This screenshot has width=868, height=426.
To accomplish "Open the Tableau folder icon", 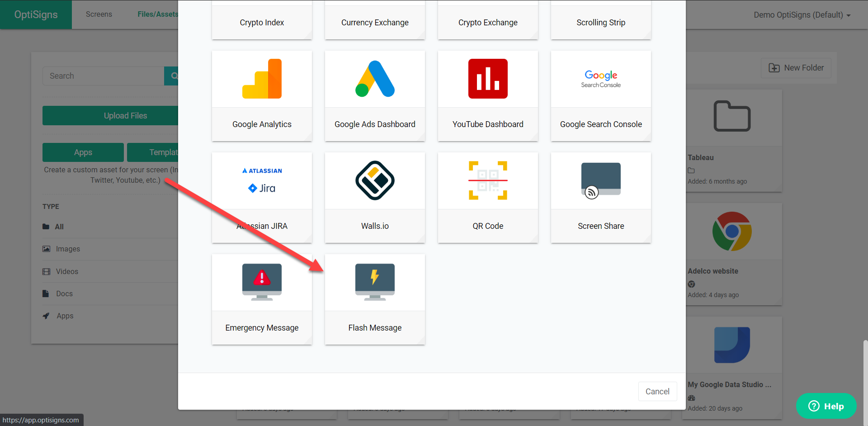I will pos(732,116).
